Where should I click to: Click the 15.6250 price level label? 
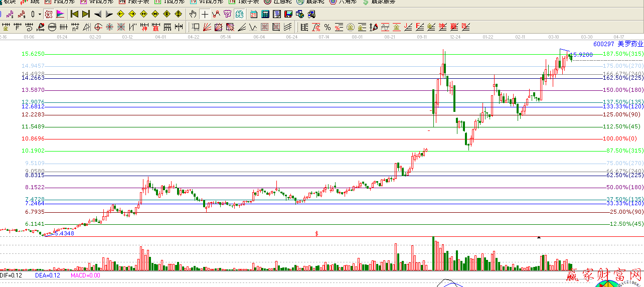click(x=34, y=54)
